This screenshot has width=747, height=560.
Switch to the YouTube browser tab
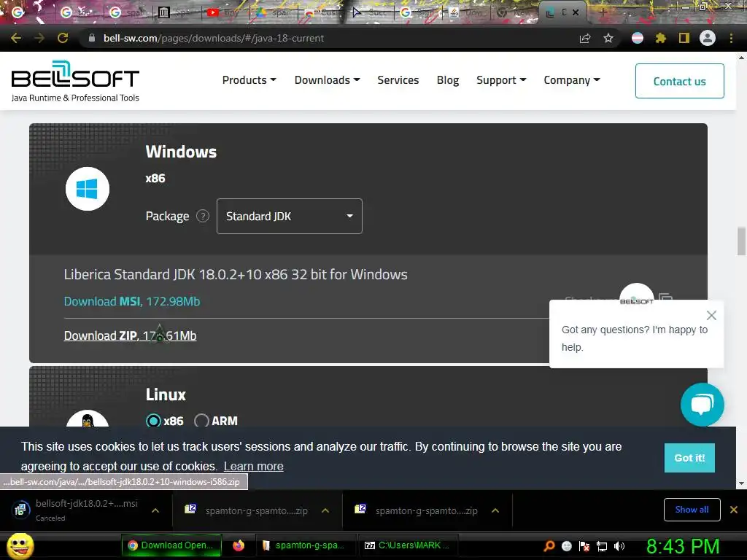click(x=224, y=12)
